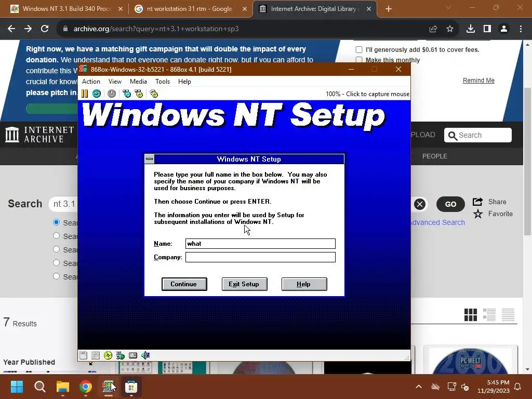Image resolution: width=532 pixels, height=399 pixels.
Task: Select the fourth search radio option
Action: coord(56,263)
